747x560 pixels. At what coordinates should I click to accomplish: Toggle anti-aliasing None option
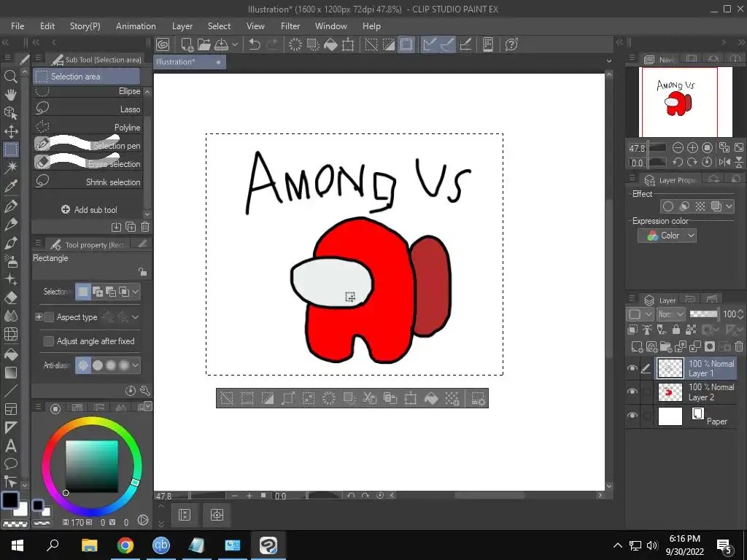coord(83,365)
